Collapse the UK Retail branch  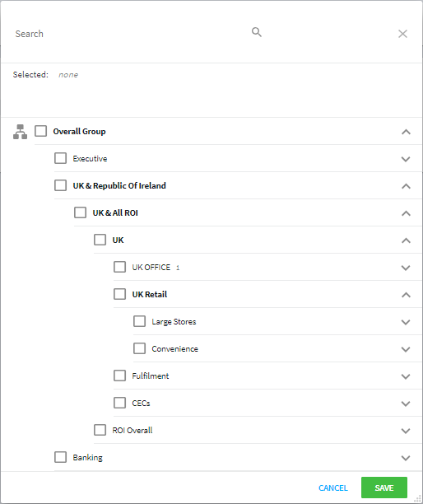pos(406,295)
